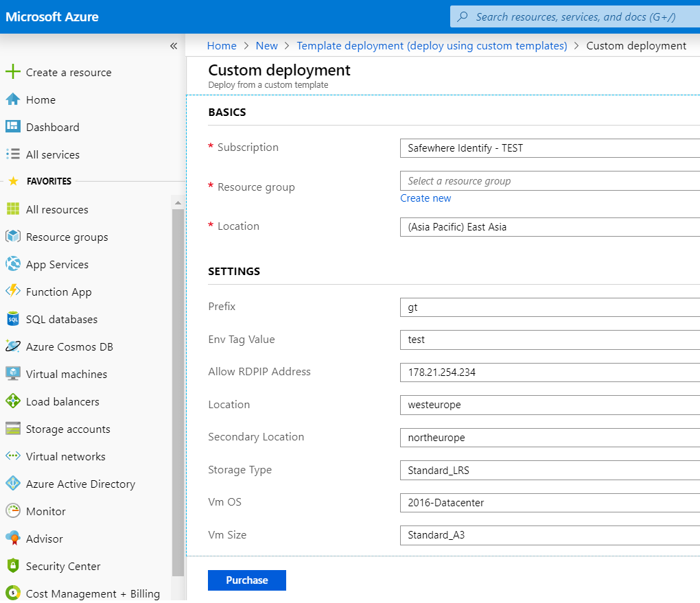Screen dimensions: 700x603
Task: Click the Favorites star icon
Action: coord(14,181)
